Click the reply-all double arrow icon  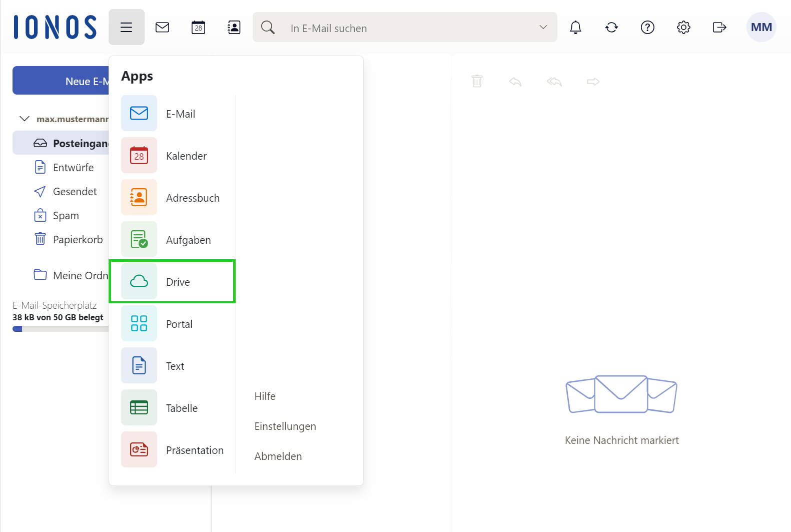[x=554, y=82]
